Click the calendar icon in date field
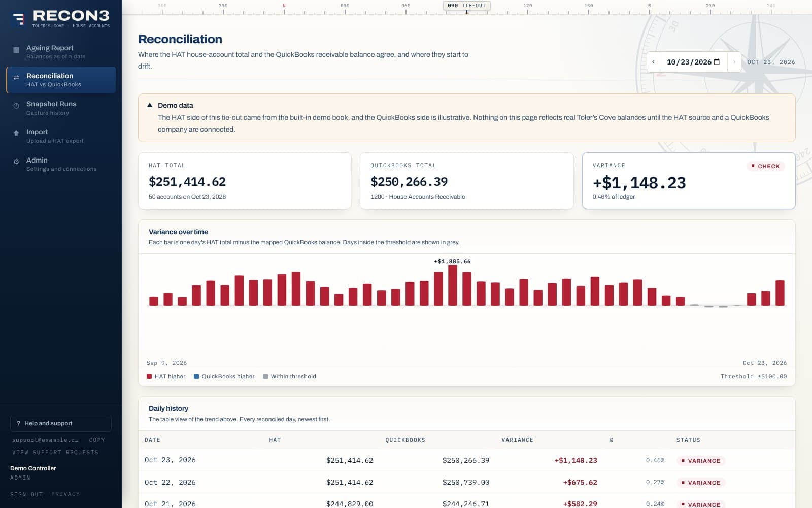 (x=717, y=62)
